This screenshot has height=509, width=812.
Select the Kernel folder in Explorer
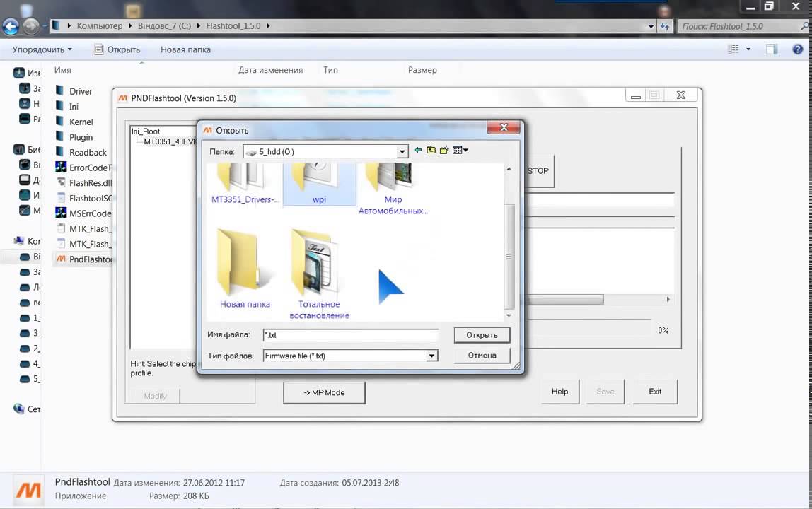tap(75, 122)
